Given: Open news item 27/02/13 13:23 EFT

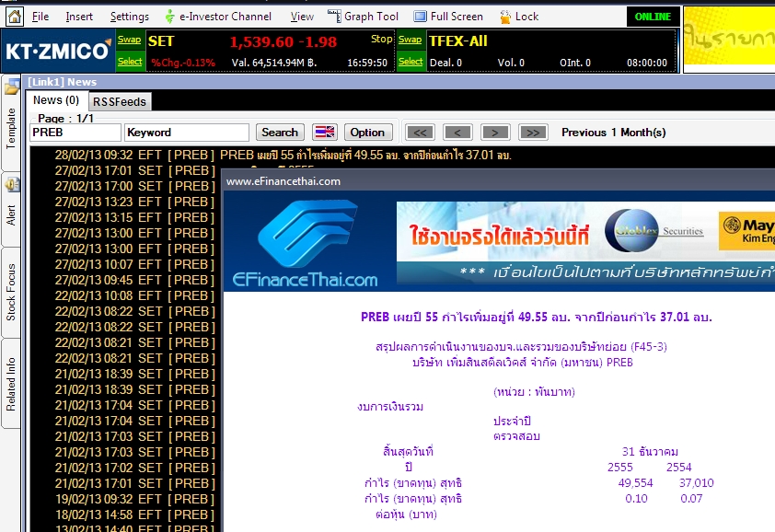Looking at the screenshot, I should click(134, 202).
